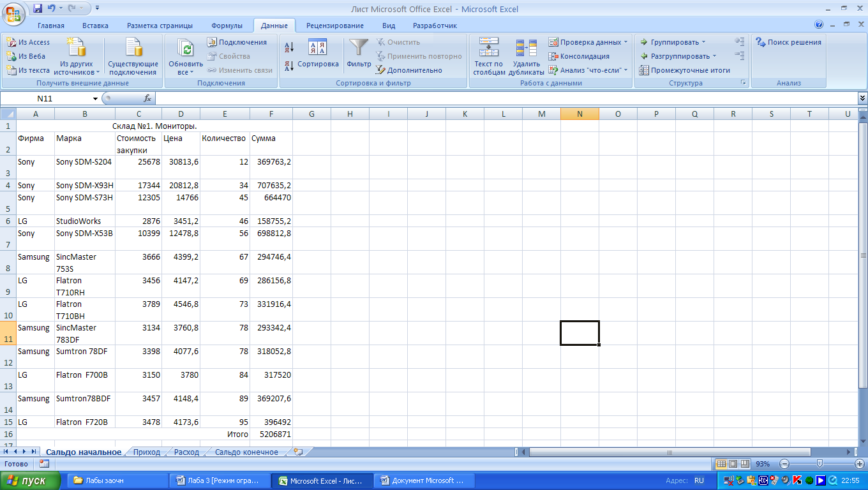868x490 pixels.
Task: Switch to sheet Приход
Action: click(147, 452)
